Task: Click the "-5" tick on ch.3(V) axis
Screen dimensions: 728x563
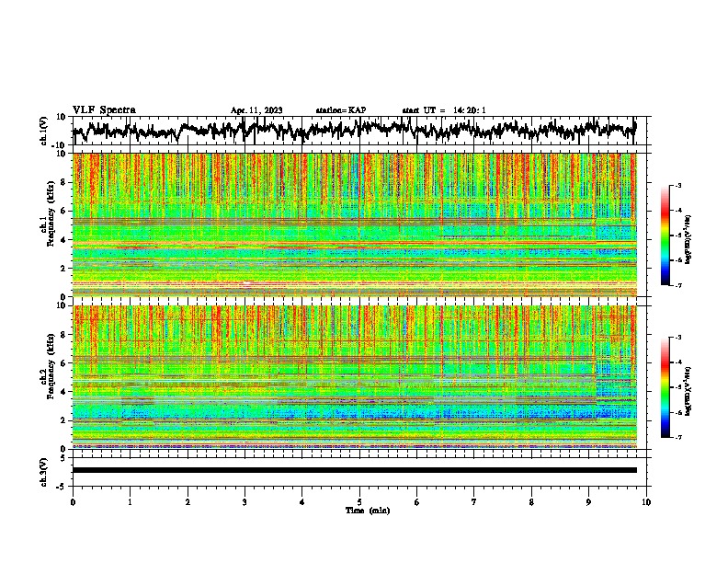Action: pyautogui.click(x=62, y=487)
